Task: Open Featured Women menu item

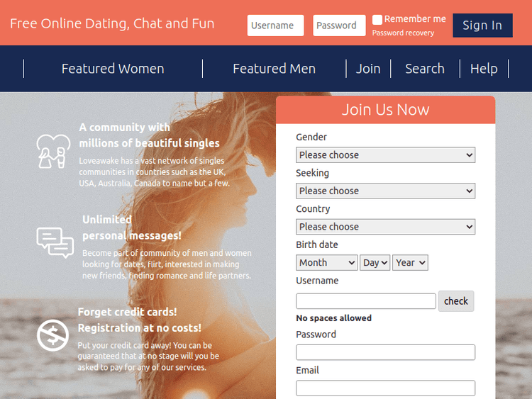Action: coord(113,69)
